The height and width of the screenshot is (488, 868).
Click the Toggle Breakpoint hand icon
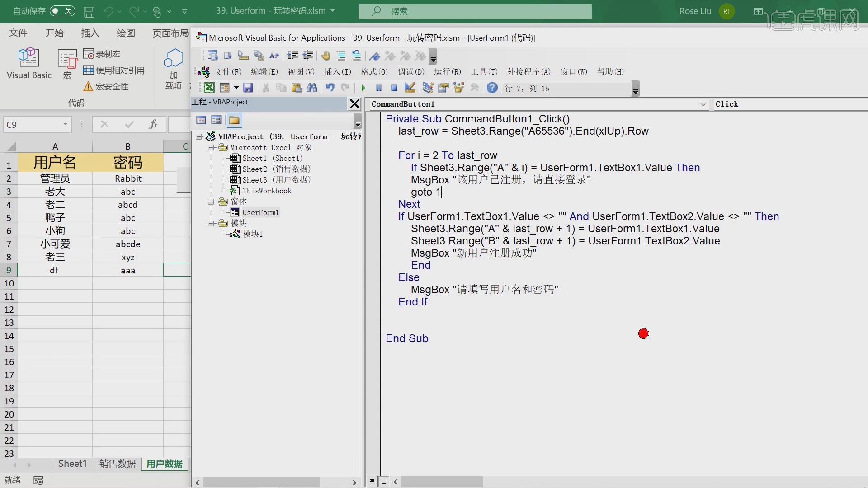[x=325, y=56]
